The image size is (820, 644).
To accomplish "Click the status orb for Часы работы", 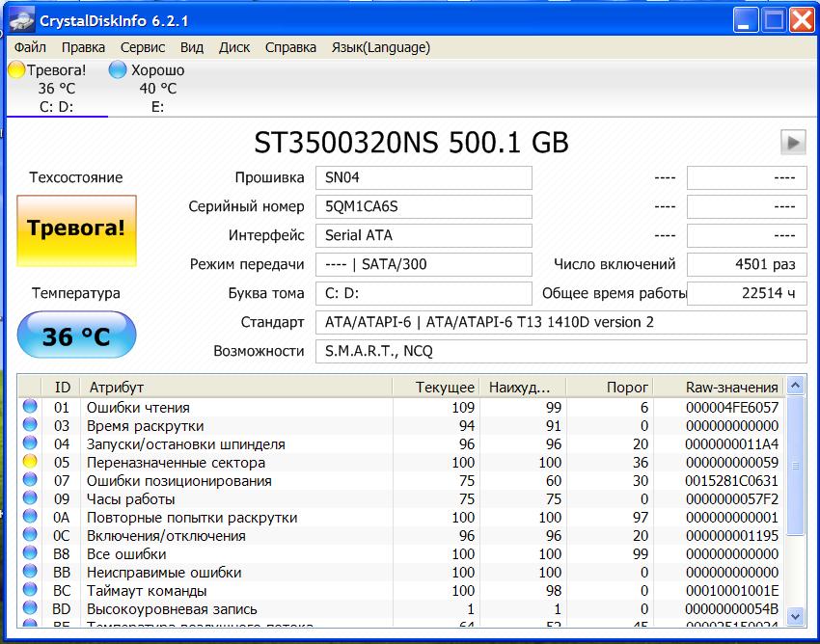I will pos(30,497).
